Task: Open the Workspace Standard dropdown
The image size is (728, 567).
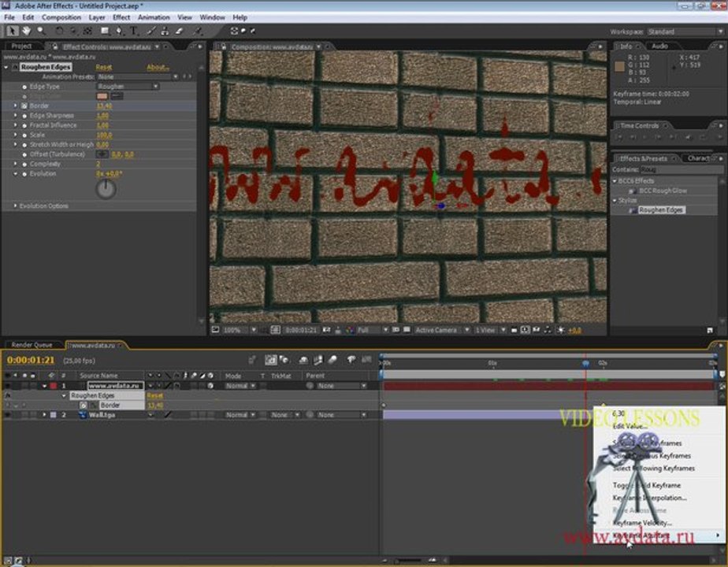Action: pos(685,31)
